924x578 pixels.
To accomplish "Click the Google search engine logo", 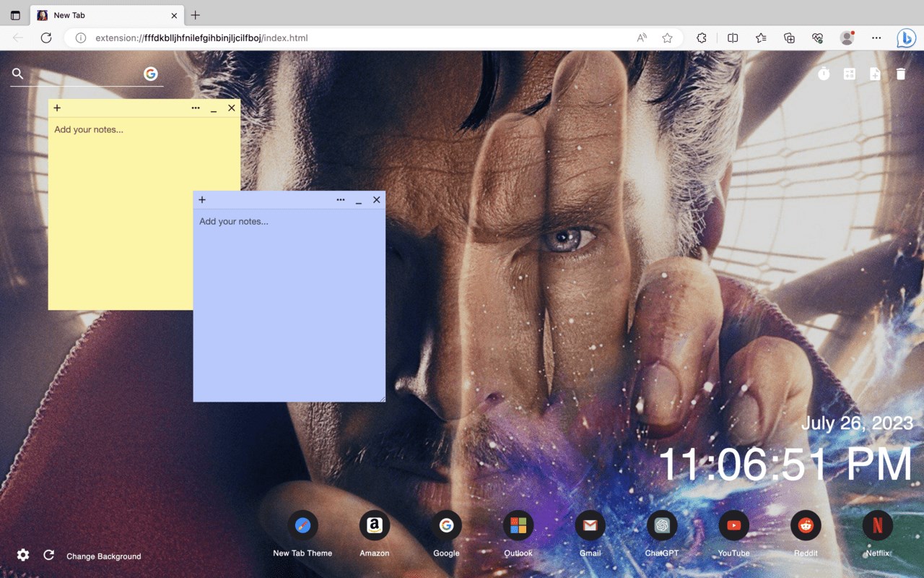I will point(151,74).
